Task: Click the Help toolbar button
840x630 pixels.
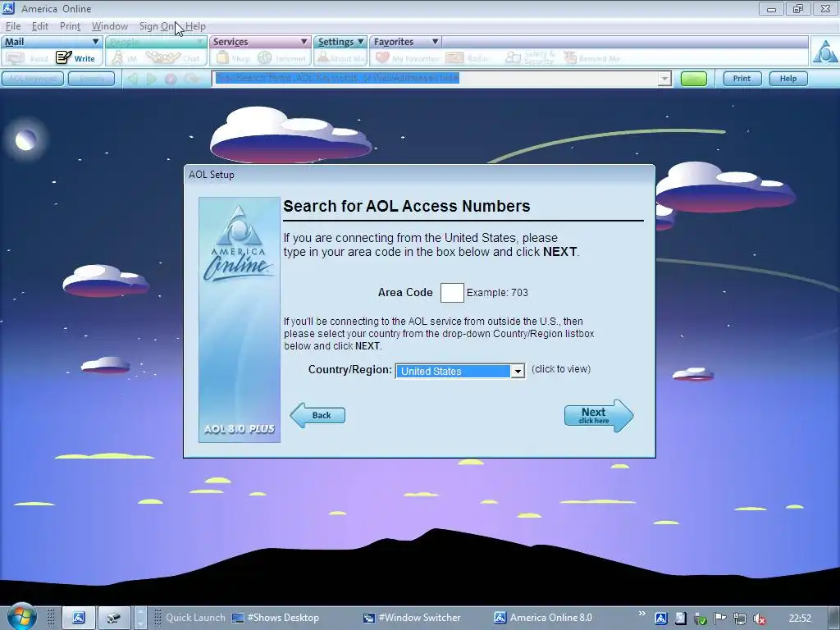Action: pos(788,79)
